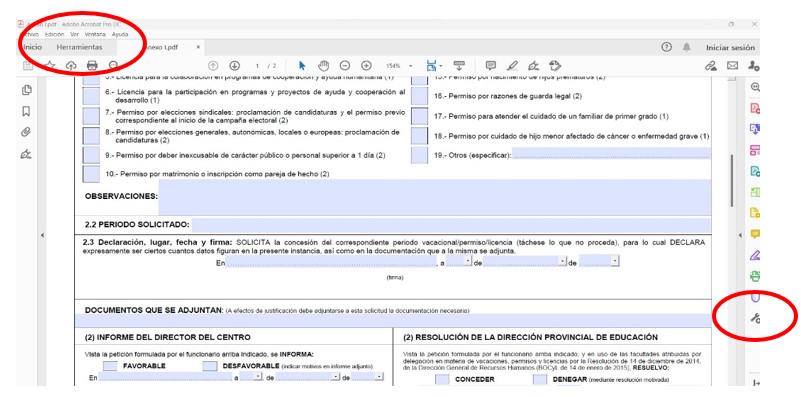
Task: Click the fit page width icon
Action: point(432,65)
